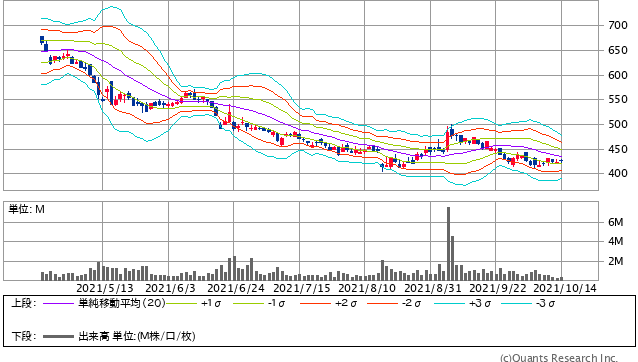The image size is (638, 362).
Task: Click the 400 price axis label
Action: tap(618, 173)
